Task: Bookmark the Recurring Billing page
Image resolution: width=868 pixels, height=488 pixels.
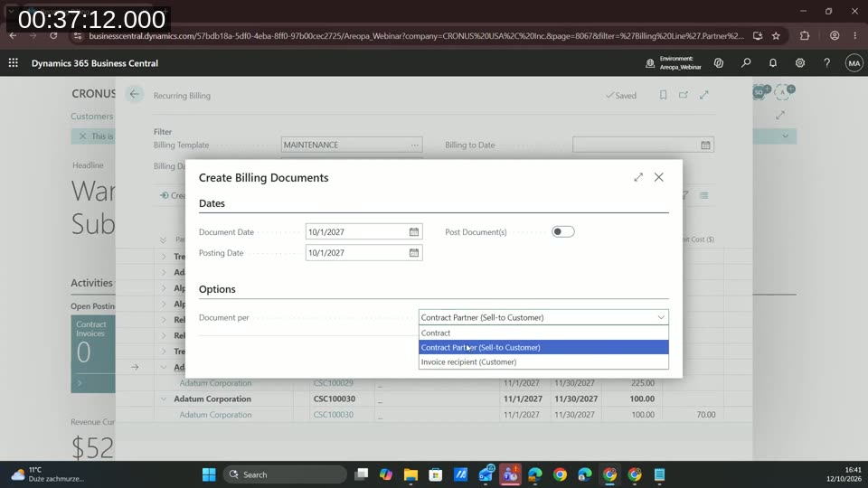Action: 663,95
